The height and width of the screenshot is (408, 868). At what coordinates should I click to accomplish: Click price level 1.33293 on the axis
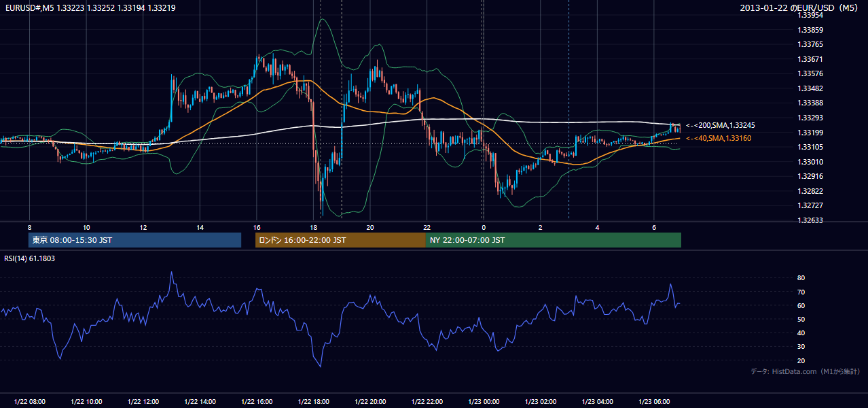[x=810, y=118]
